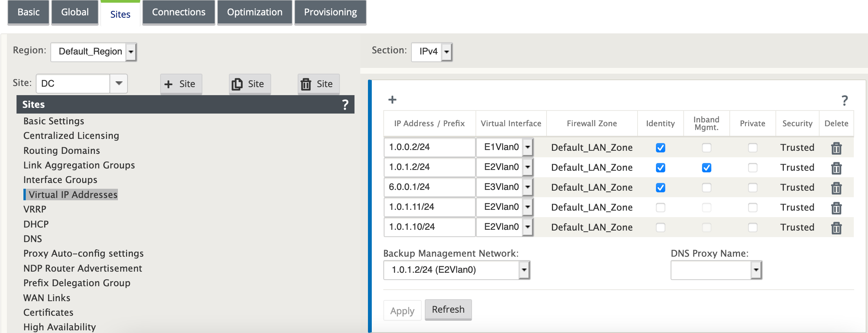
Task: Click the clone Site button
Action: click(250, 84)
